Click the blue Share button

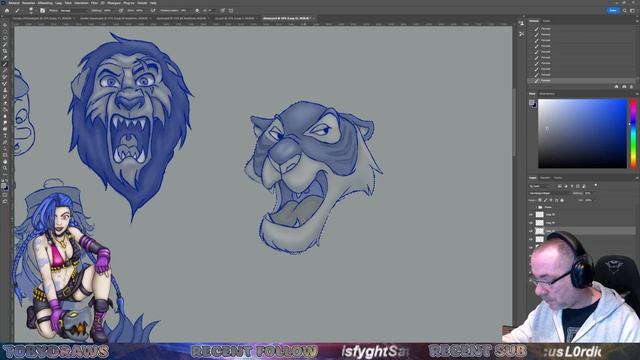pyautogui.click(x=613, y=11)
